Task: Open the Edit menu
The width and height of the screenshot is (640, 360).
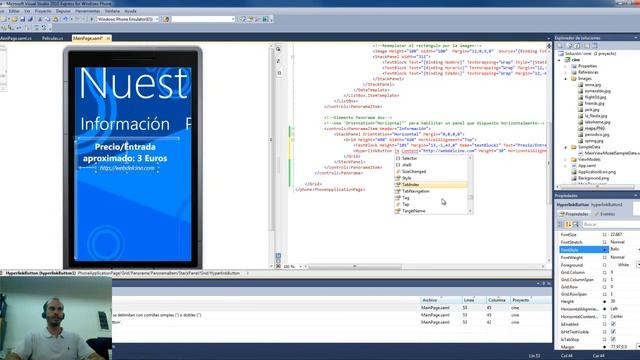Action: (x=14, y=11)
